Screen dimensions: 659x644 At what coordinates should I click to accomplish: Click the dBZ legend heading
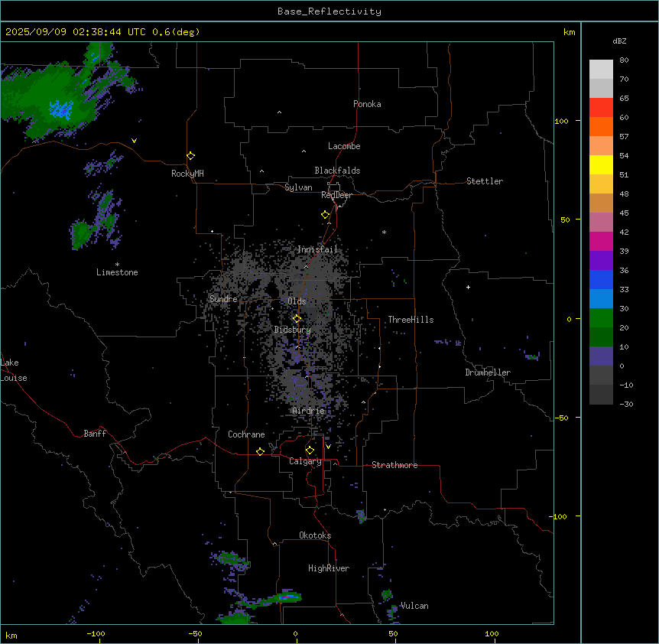[619, 41]
